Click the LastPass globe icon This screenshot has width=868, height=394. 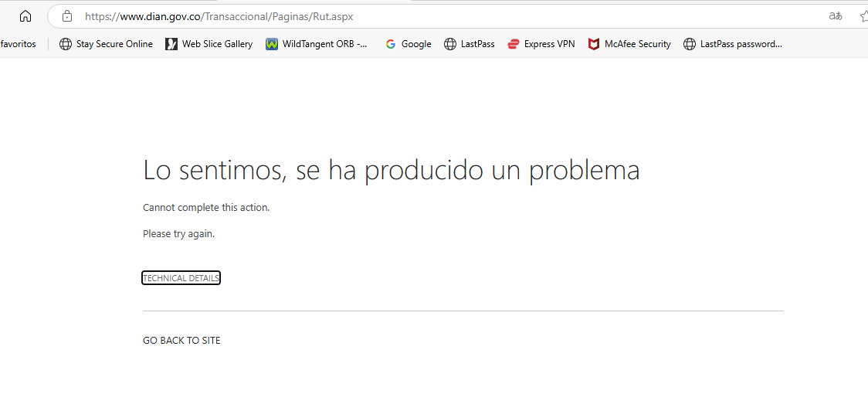click(x=450, y=44)
